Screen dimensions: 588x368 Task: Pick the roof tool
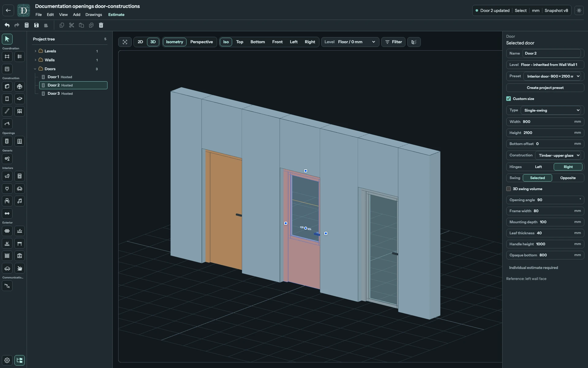(x=7, y=124)
